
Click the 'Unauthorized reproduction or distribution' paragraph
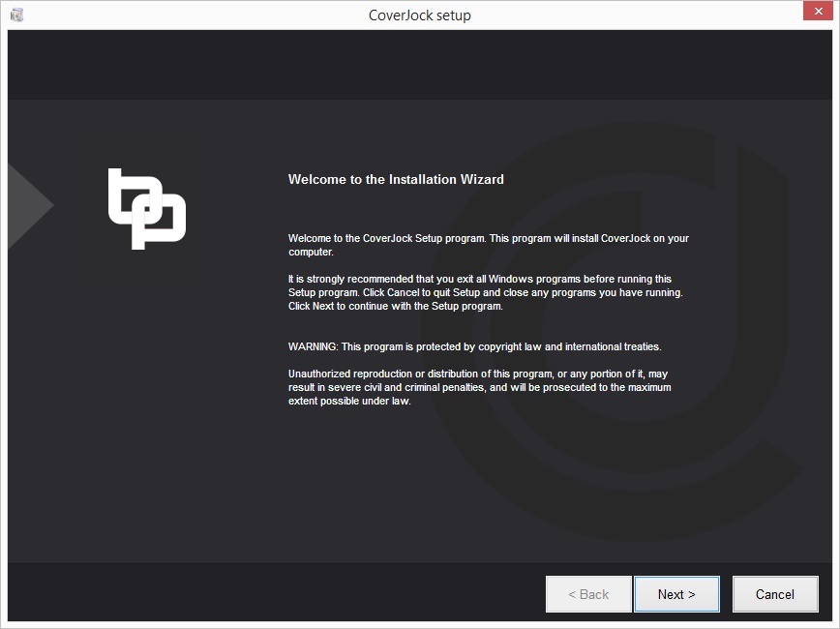click(479, 387)
